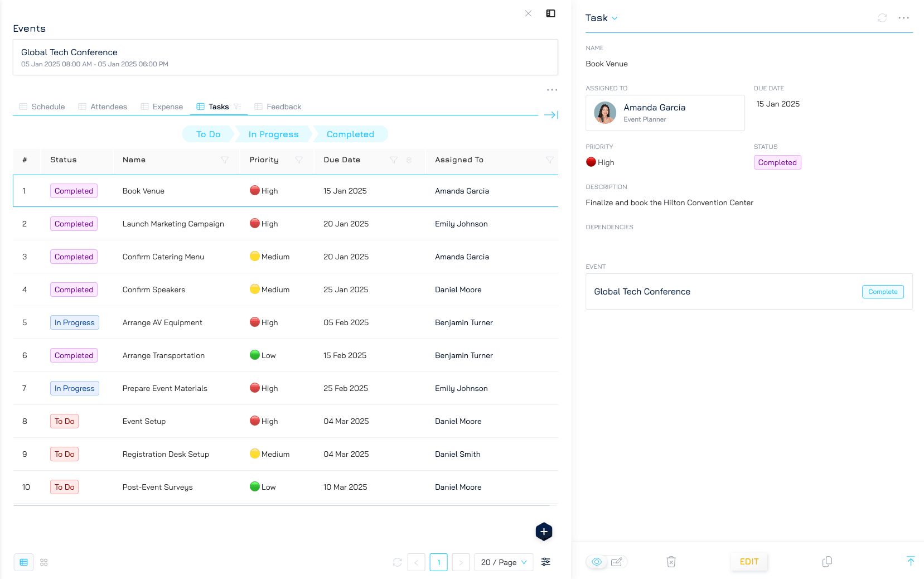
Task: Click the plus add task button
Action: 544,532
